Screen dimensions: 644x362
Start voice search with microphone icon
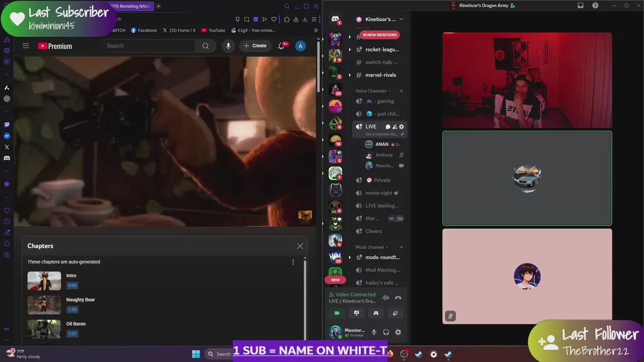(228, 46)
